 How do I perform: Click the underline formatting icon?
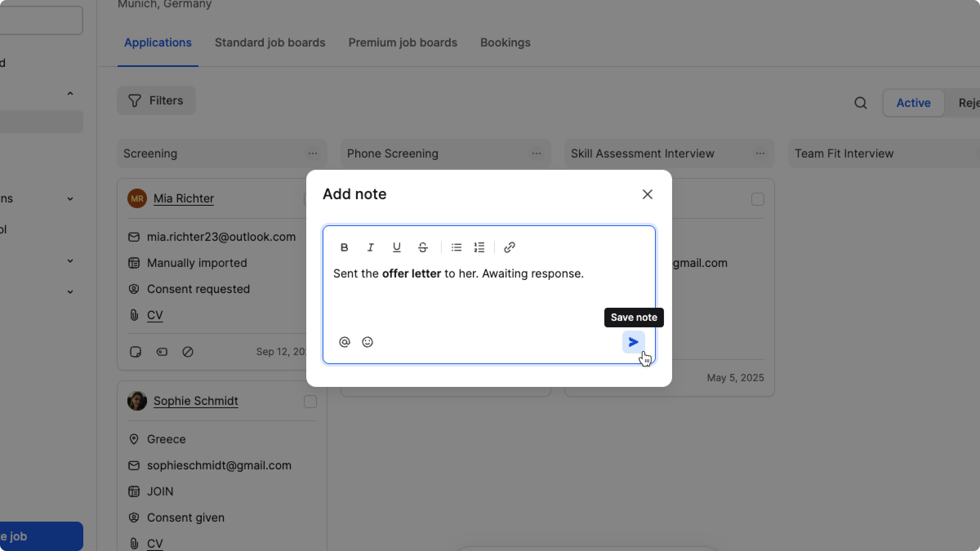396,247
